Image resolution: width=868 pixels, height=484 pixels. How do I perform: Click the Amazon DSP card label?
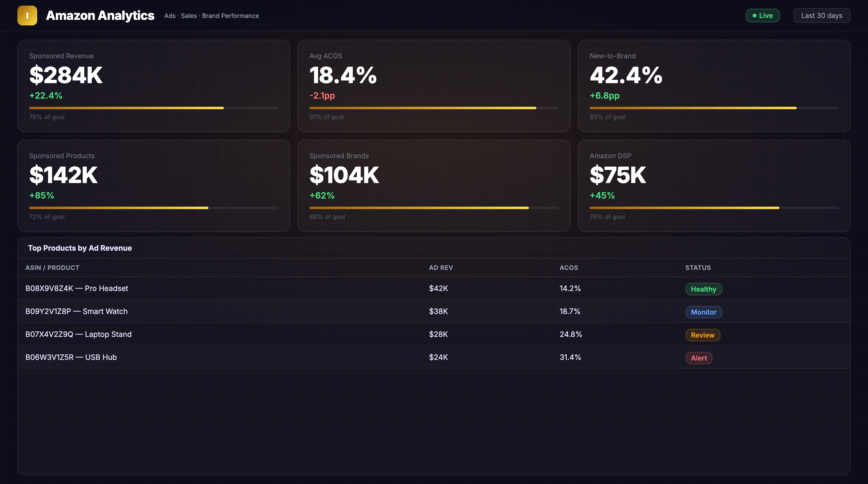[x=610, y=156]
